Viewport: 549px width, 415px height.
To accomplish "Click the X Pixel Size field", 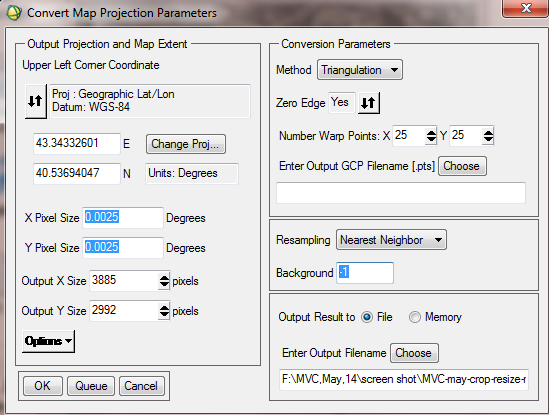I will 123,217.
